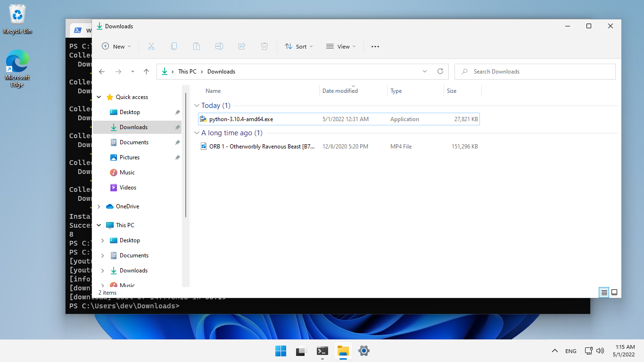
Task: Sort by the Date modified column header
Action: [353, 91]
